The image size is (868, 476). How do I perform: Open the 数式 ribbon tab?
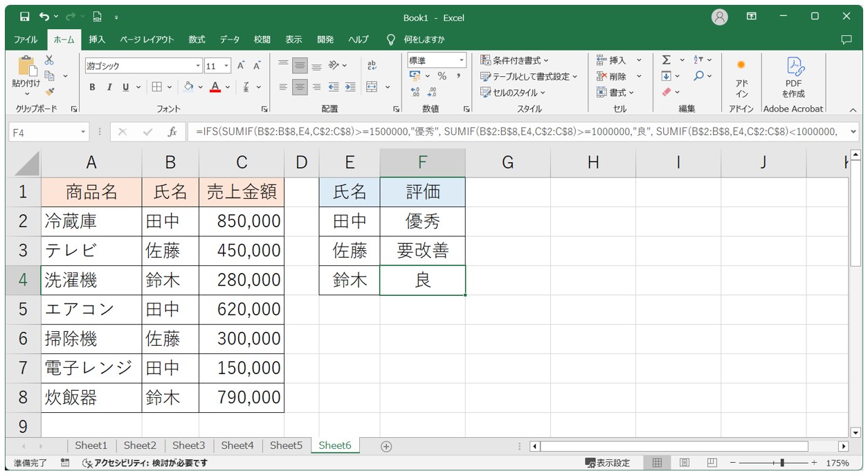click(x=197, y=39)
